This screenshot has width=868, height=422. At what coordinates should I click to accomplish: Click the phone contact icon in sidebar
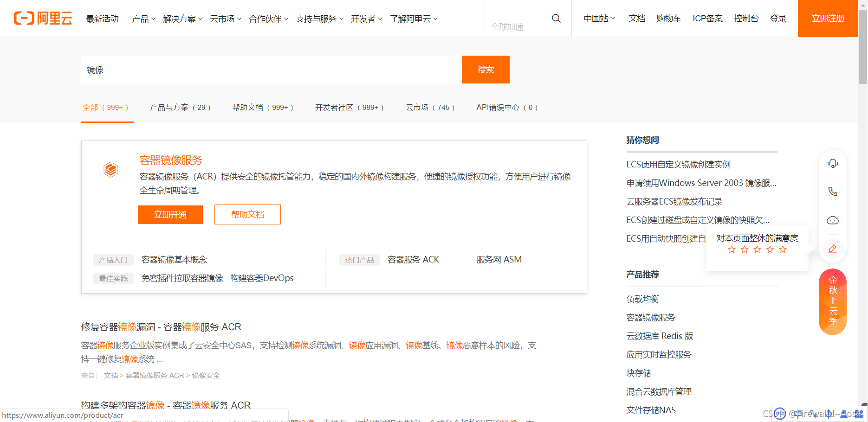pos(833,192)
